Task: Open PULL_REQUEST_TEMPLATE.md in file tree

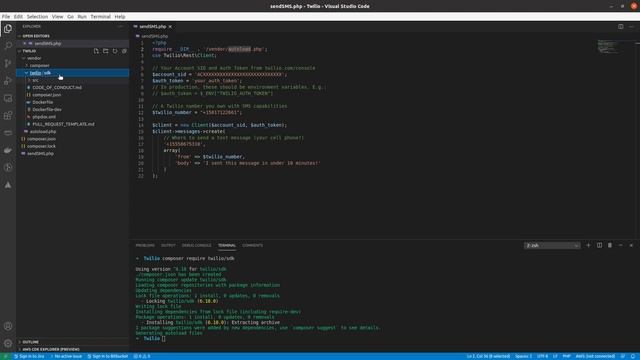Action: [63, 124]
